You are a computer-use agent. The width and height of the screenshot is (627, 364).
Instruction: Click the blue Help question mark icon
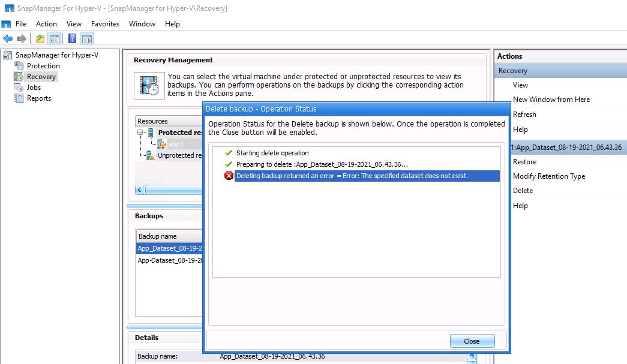tap(72, 39)
